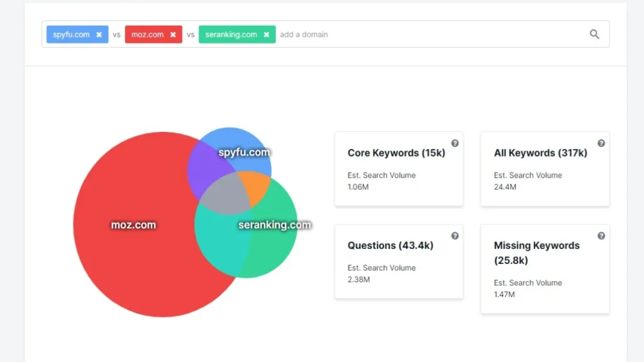Click gray center overlap of all three domains
644x362 pixels.
pyautogui.click(x=225, y=195)
